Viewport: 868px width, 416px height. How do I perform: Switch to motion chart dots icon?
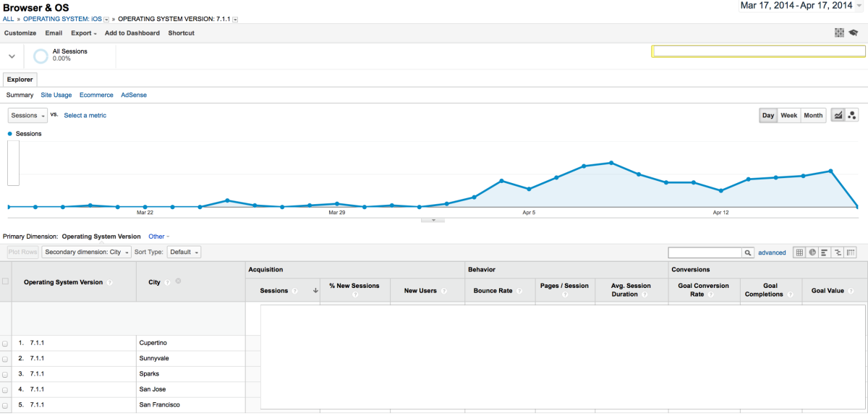coord(852,115)
